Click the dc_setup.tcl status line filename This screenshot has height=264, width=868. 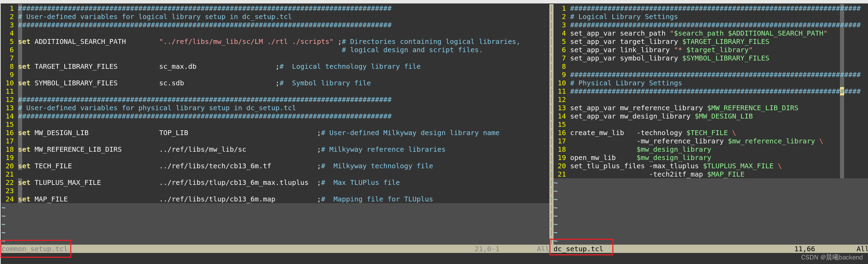[x=578, y=249]
